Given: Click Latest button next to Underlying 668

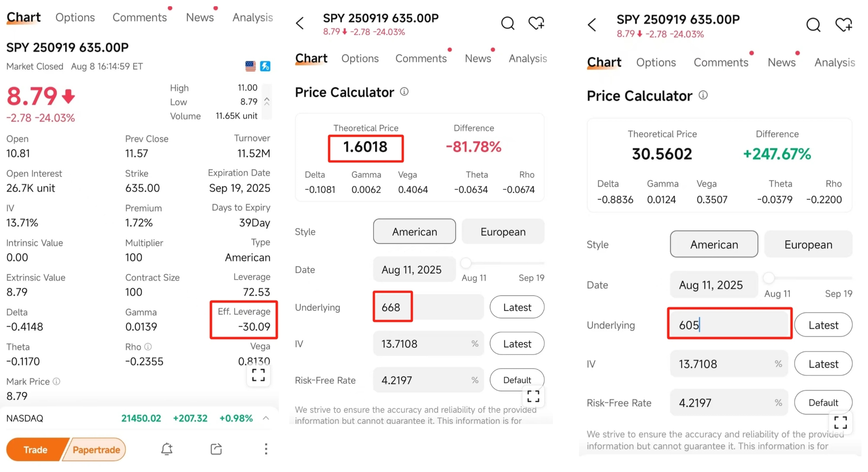Looking at the screenshot, I should 517,307.
